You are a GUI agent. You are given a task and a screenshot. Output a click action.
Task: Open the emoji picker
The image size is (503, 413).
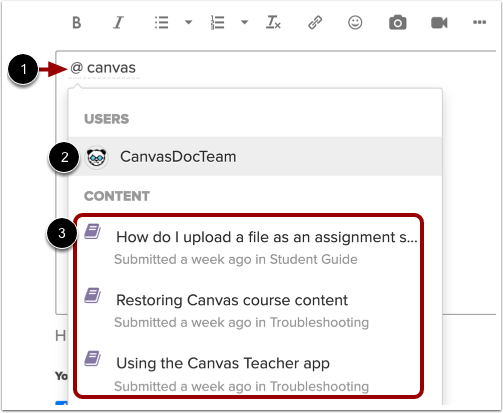tap(355, 23)
